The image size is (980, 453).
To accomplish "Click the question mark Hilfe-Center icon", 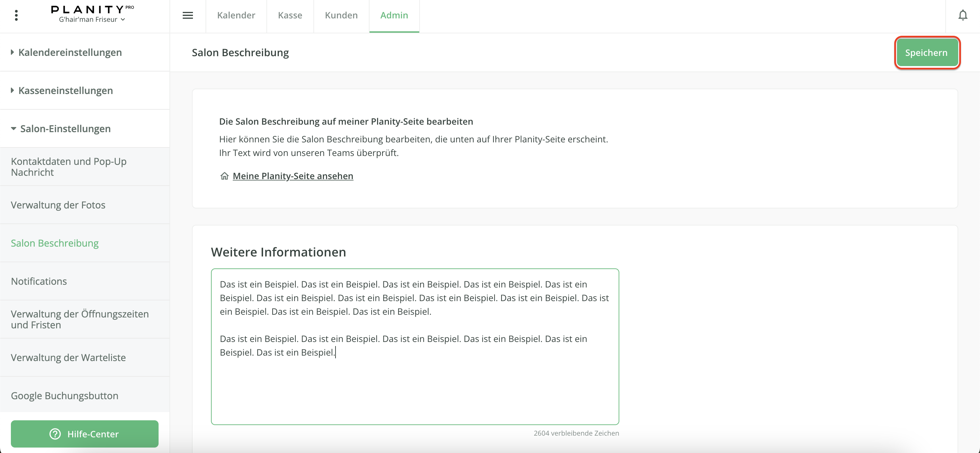I will 55,434.
